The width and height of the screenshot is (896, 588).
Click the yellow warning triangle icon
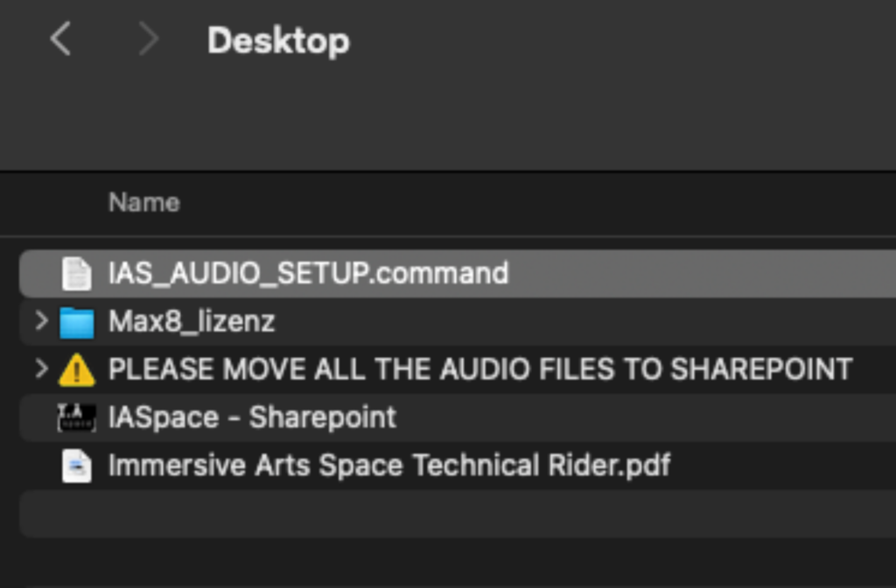76,370
